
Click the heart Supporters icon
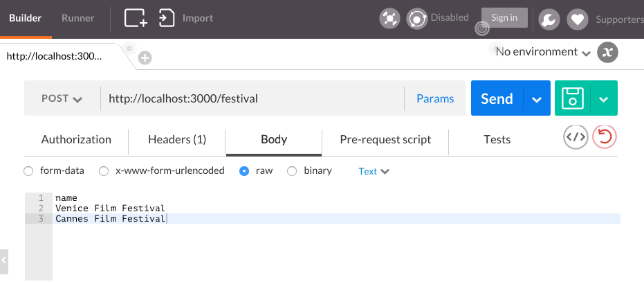(x=578, y=19)
